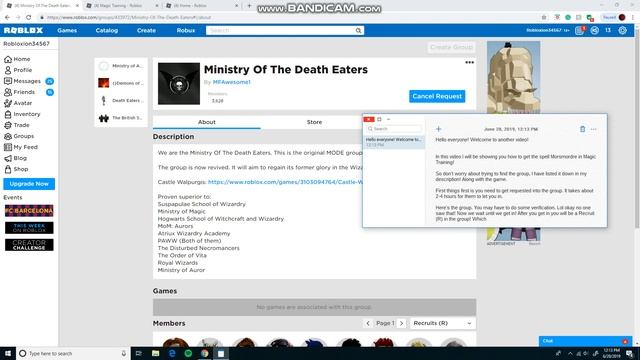640x360 pixels.
Task: Click the Create Group button
Action: (x=451, y=47)
